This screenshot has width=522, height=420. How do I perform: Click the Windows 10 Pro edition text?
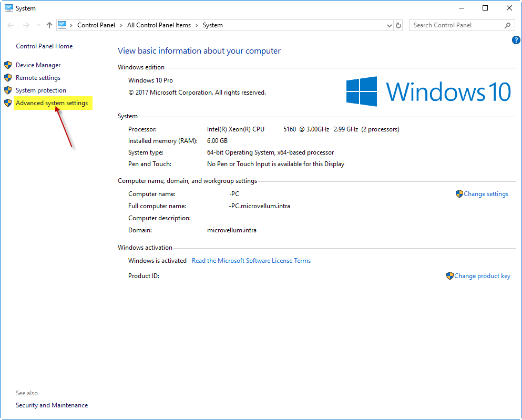150,80
